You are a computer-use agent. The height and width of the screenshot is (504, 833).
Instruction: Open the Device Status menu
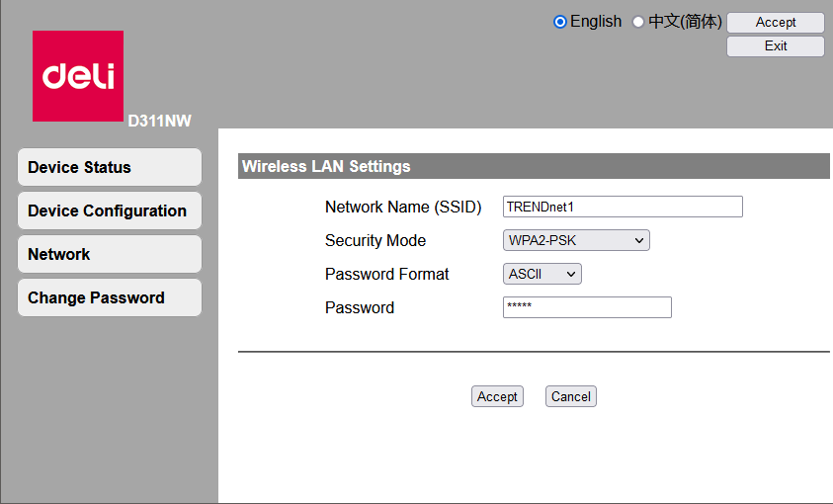point(109,167)
